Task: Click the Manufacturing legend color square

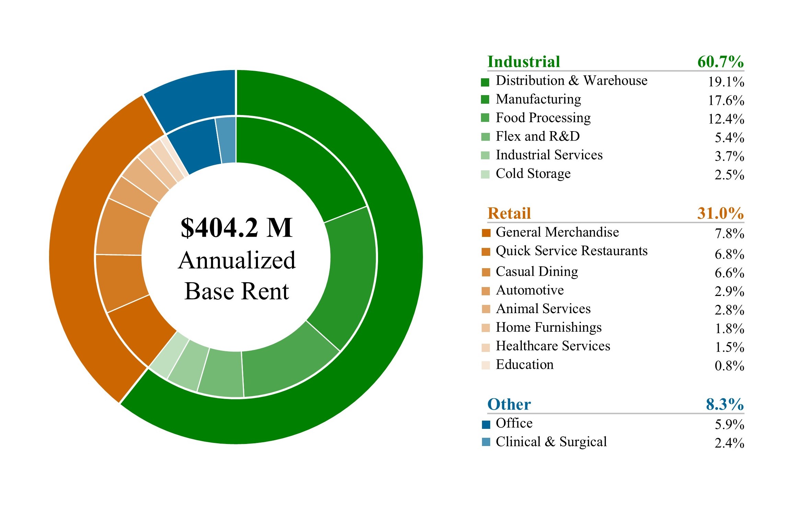Action: 485,99
